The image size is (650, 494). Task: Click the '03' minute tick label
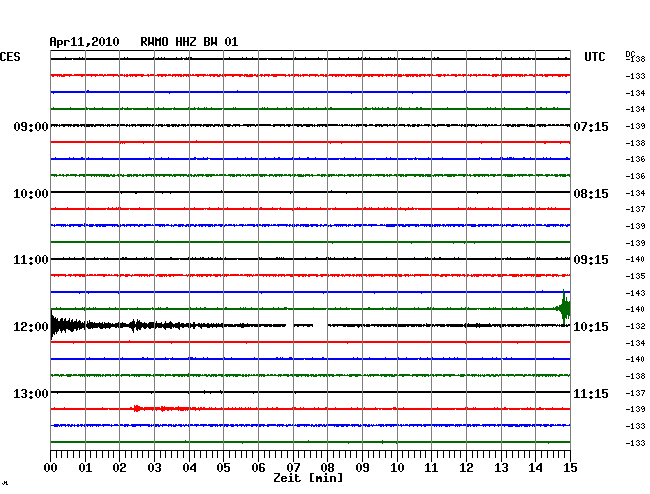pos(154,468)
